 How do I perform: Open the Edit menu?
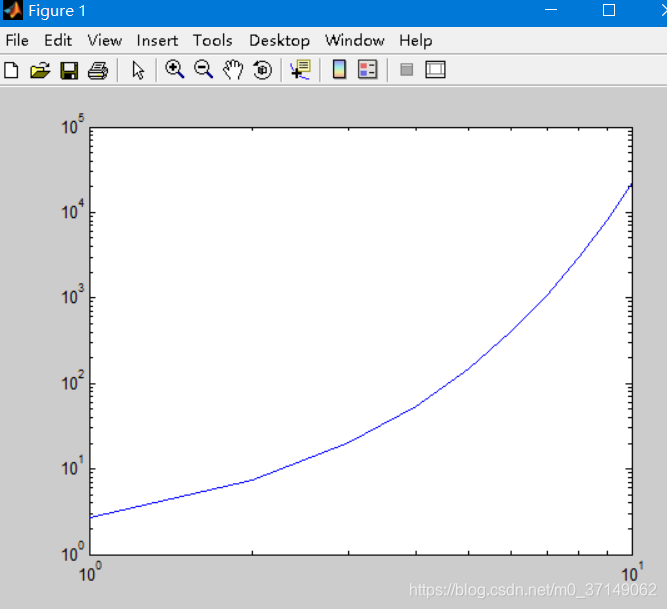tap(58, 41)
